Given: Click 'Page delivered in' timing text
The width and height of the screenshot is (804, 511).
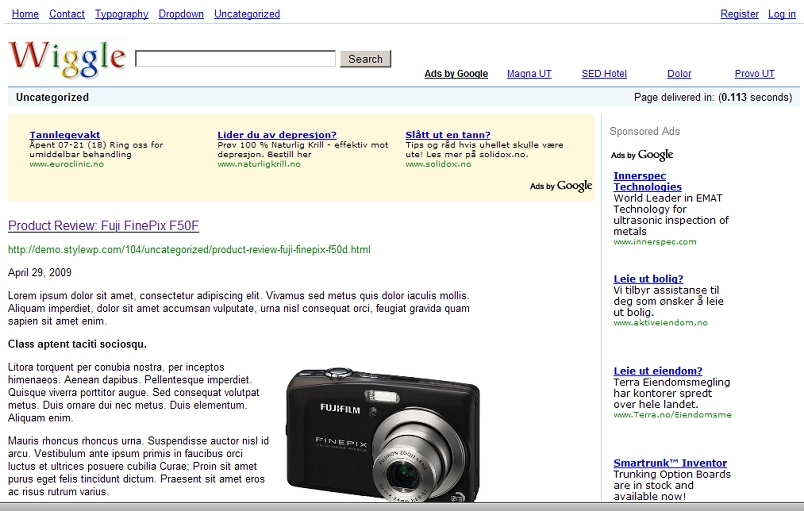Looking at the screenshot, I should 713,97.
